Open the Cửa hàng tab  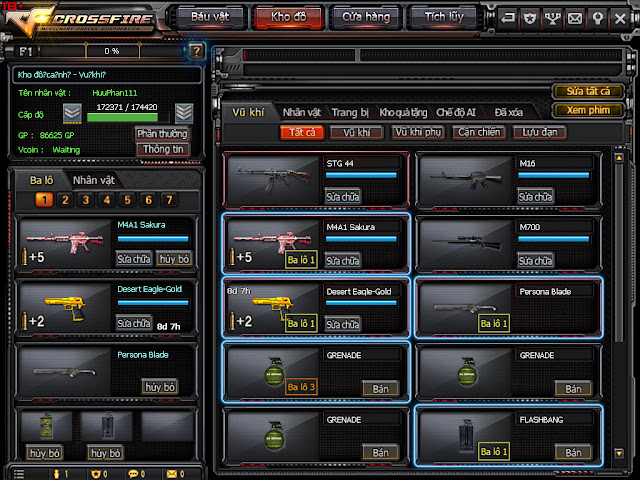click(366, 17)
